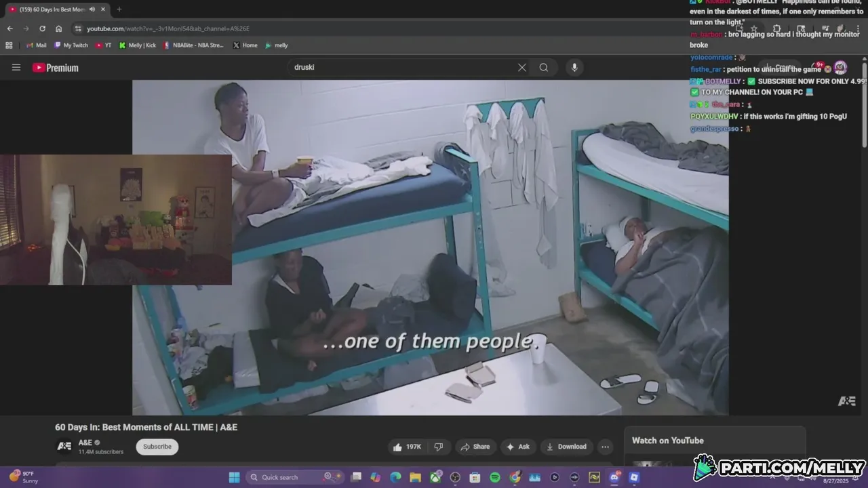Screen dimensions: 868x488
Task: Go to YouTube Premium home logo
Action: point(56,68)
